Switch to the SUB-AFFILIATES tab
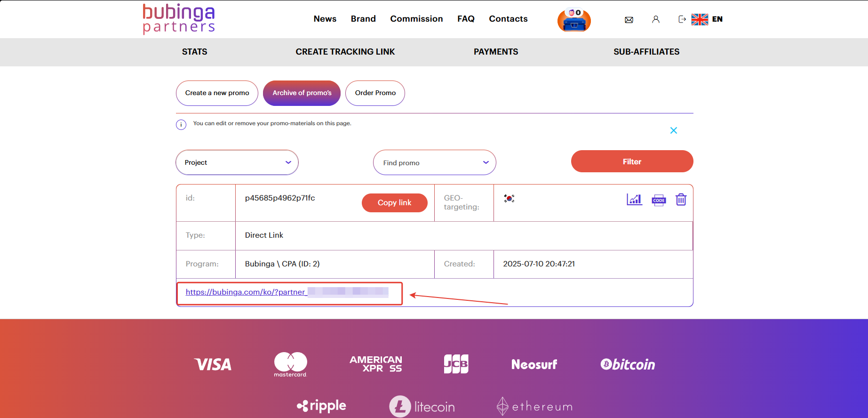The height and width of the screenshot is (418, 868). pos(646,52)
